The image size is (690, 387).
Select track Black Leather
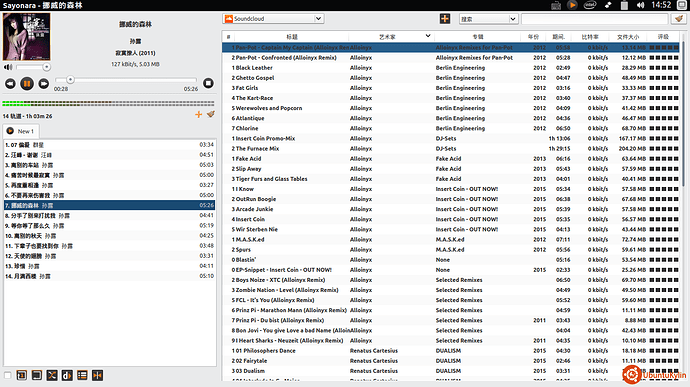[451, 68]
